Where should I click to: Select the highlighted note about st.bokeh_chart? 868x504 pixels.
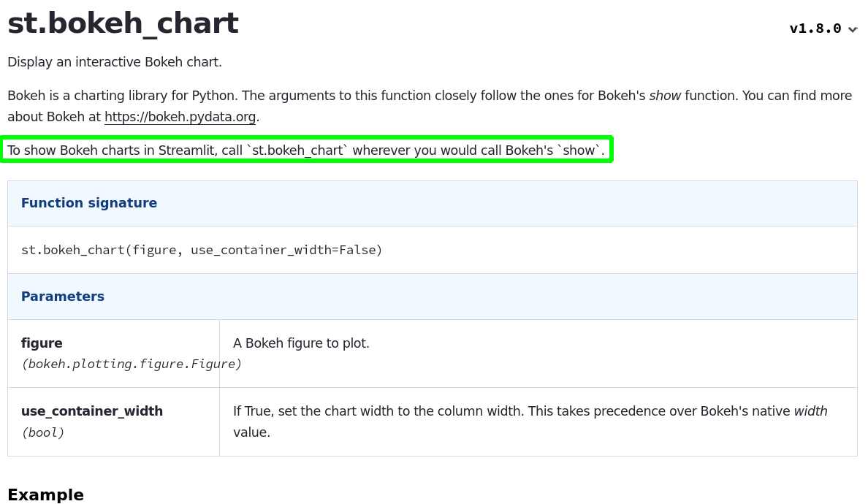pos(305,150)
